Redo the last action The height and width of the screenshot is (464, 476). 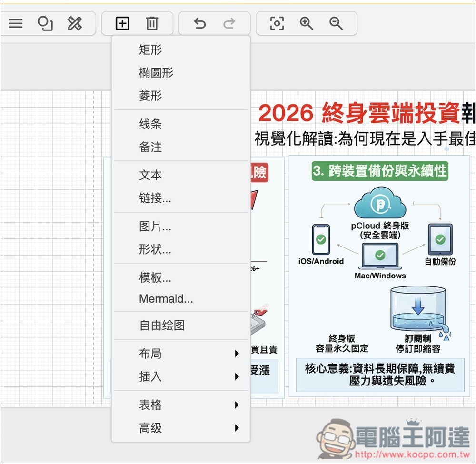coord(229,23)
